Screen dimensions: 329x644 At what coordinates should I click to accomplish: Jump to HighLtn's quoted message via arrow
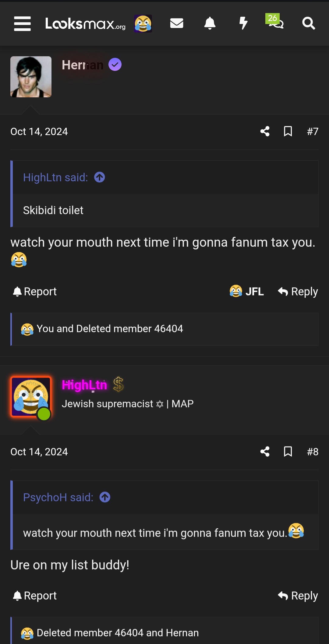point(100,177)
